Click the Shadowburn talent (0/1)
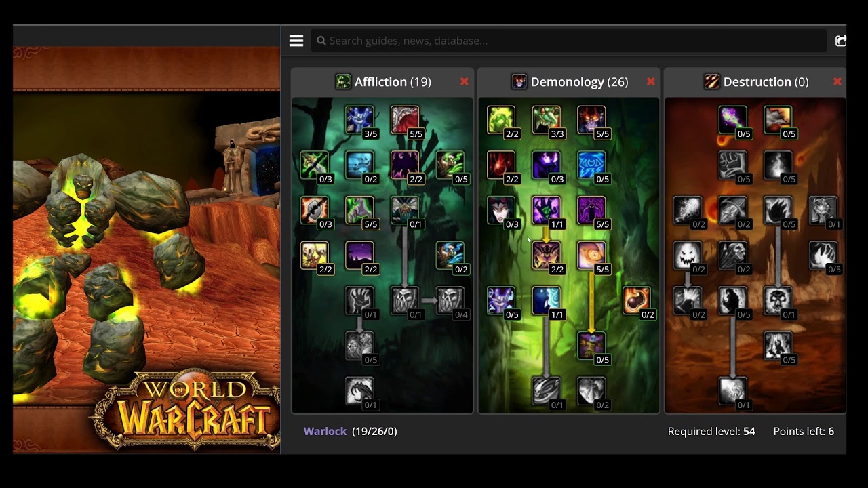Viewport: 868px width, 488px height. pos(823,210)
